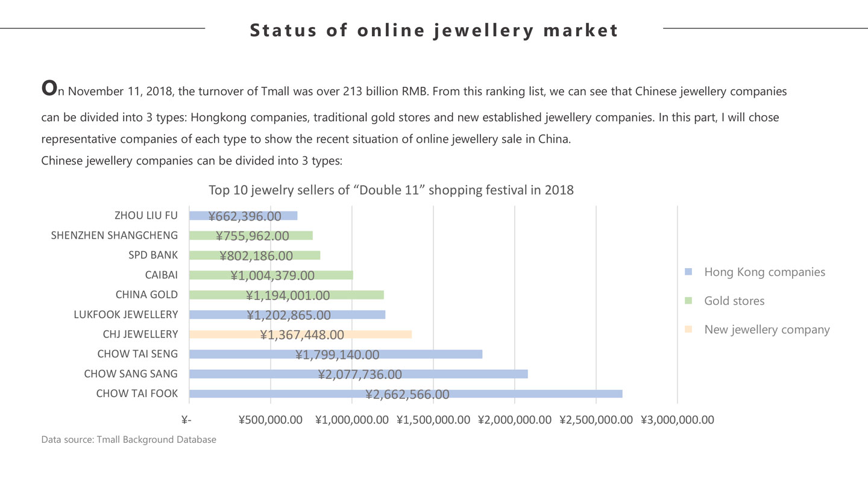Select the ¥1,799,140.00 data label
Screen dimensions: 868x488
coord(338,355)
